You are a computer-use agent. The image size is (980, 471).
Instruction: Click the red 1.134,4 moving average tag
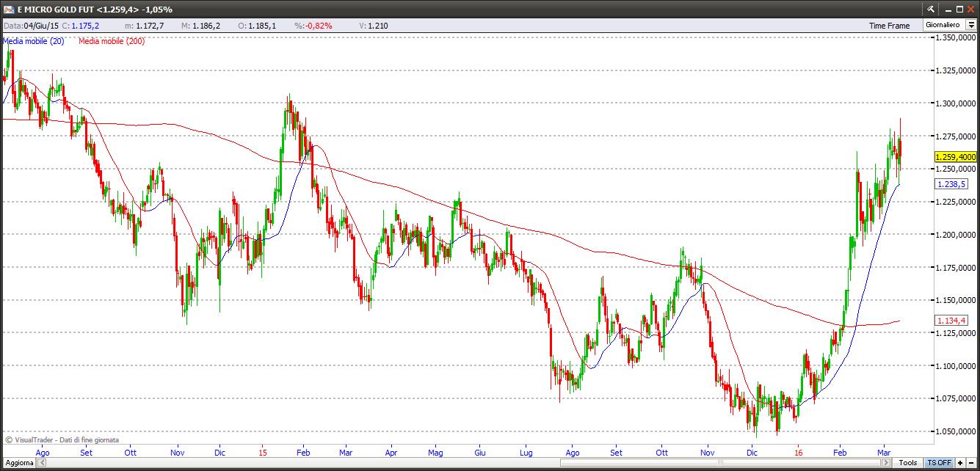coord(951,321)
